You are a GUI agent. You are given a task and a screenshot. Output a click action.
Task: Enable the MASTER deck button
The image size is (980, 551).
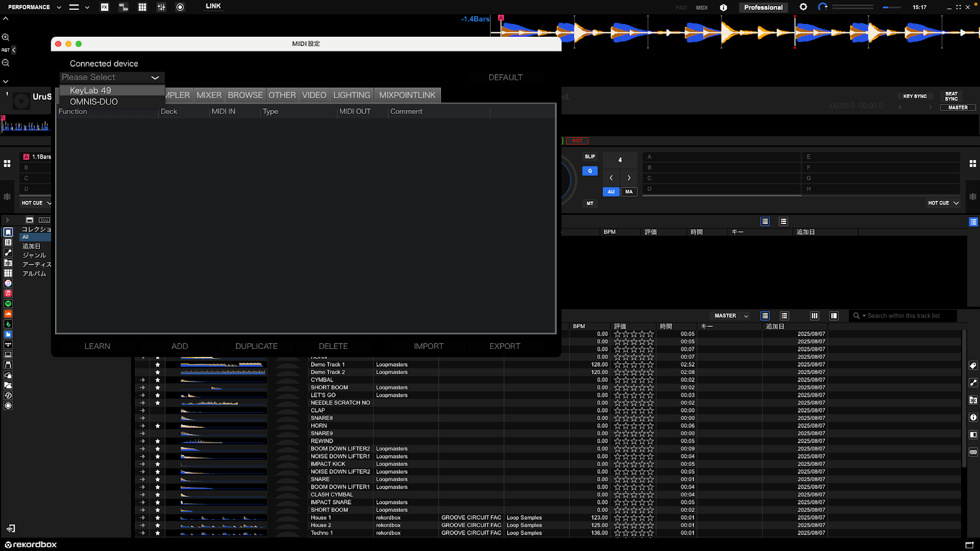point(957,108)
